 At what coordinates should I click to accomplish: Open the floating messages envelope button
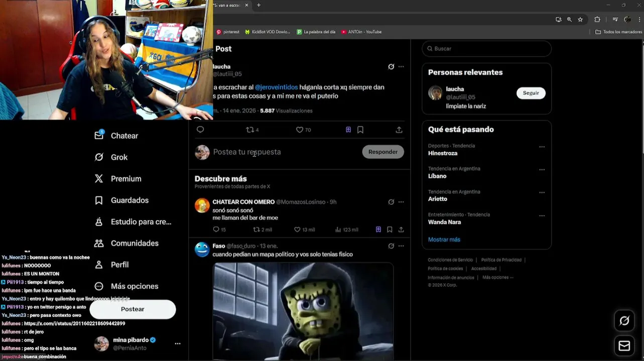click(x=624, y=346)
